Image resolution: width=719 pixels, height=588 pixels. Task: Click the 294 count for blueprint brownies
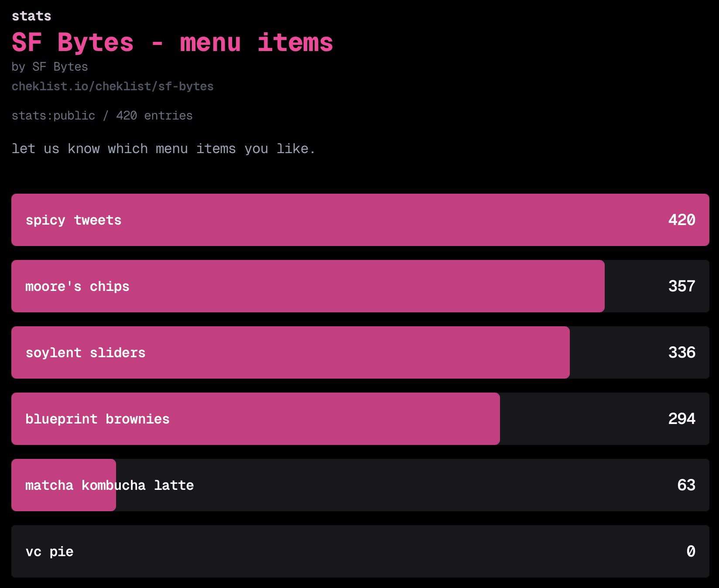(681, 419)
